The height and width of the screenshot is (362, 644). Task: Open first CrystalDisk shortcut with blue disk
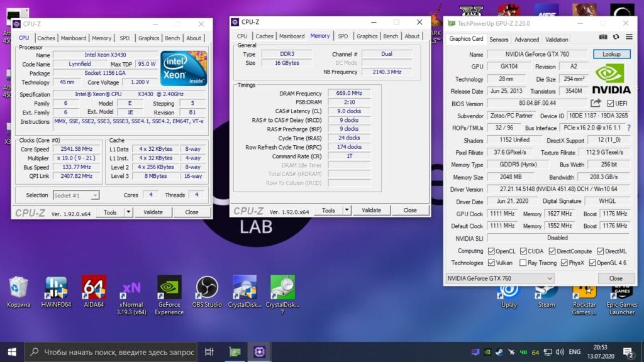tap(245, 292)
